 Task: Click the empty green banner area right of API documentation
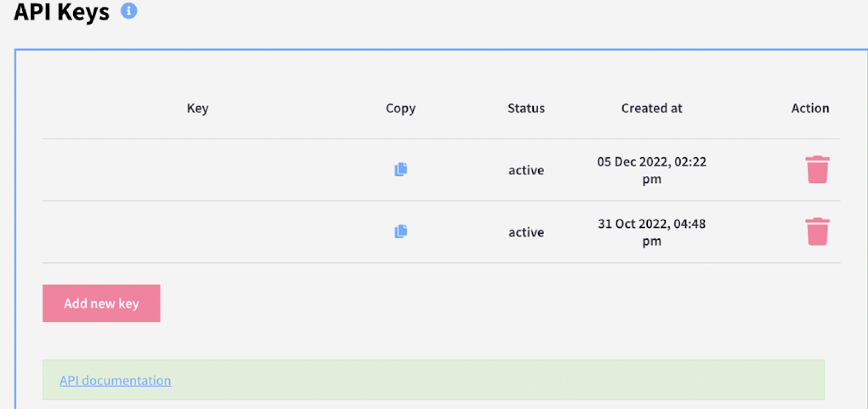488,380
